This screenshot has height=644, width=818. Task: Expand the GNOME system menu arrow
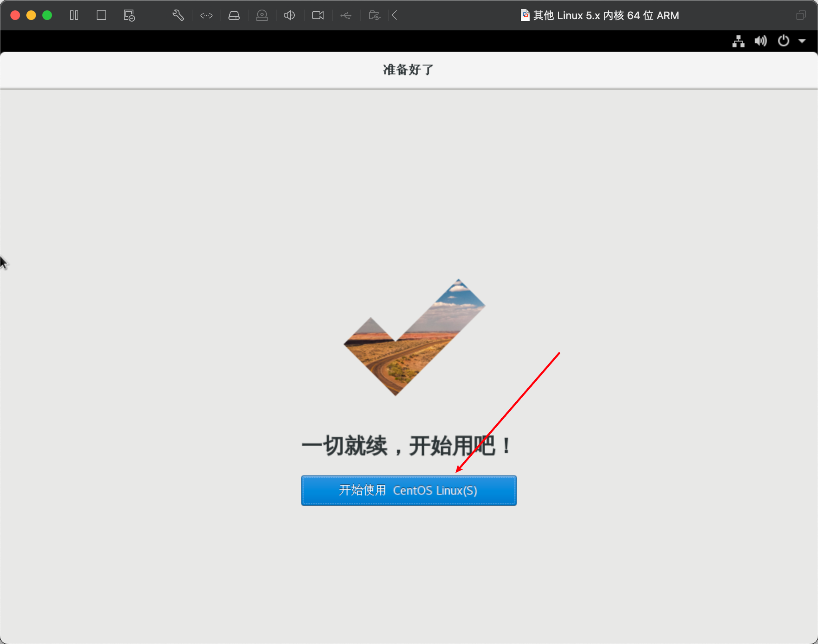click(802, 41)
